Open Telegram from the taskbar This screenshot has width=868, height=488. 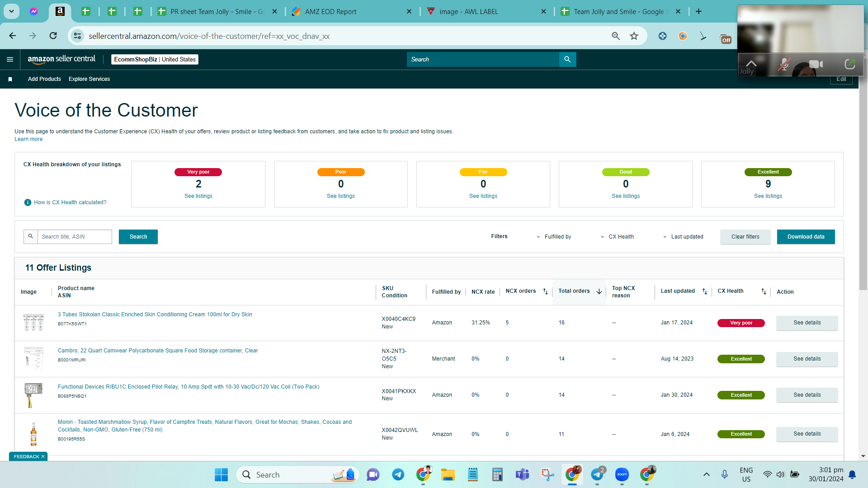[x=398, y=474]
